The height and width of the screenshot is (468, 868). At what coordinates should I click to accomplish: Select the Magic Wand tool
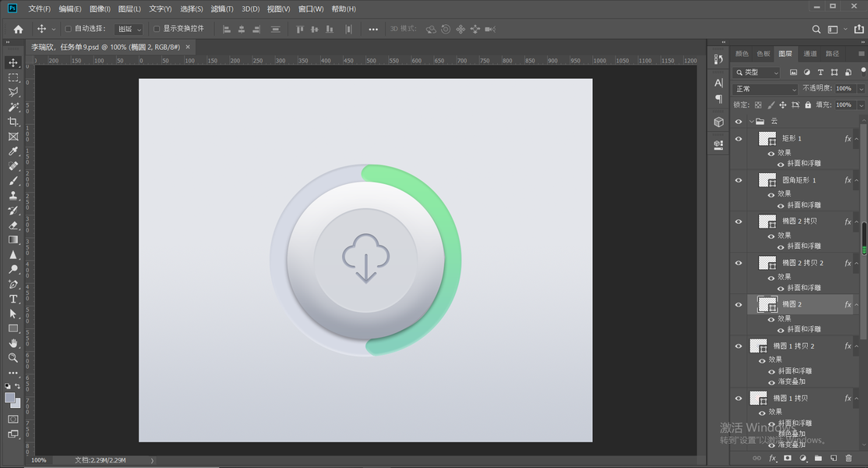(13, 107)
